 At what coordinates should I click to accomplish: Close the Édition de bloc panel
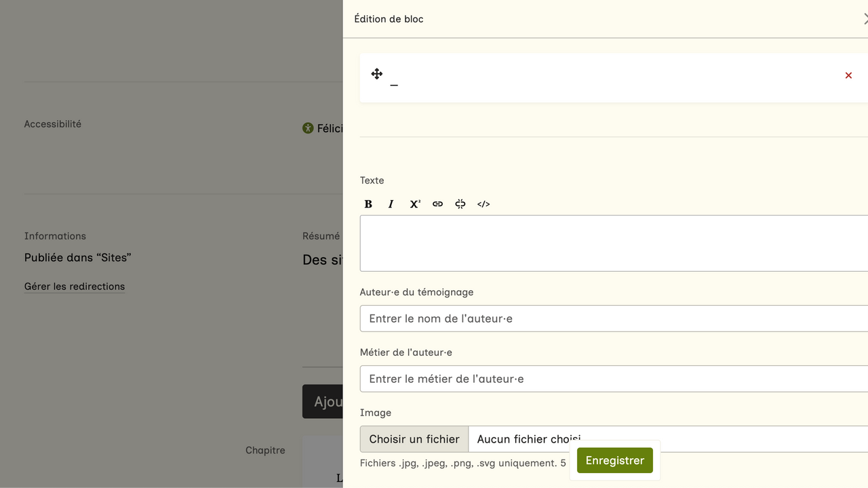pyautogui.click(x=865, y=19)
